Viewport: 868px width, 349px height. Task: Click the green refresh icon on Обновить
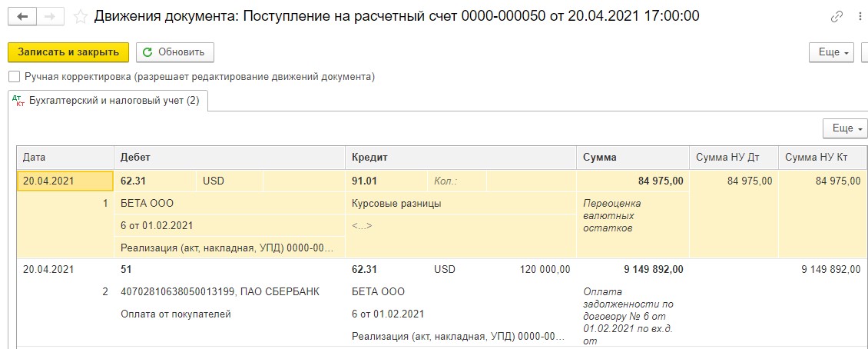click(147, 52)
